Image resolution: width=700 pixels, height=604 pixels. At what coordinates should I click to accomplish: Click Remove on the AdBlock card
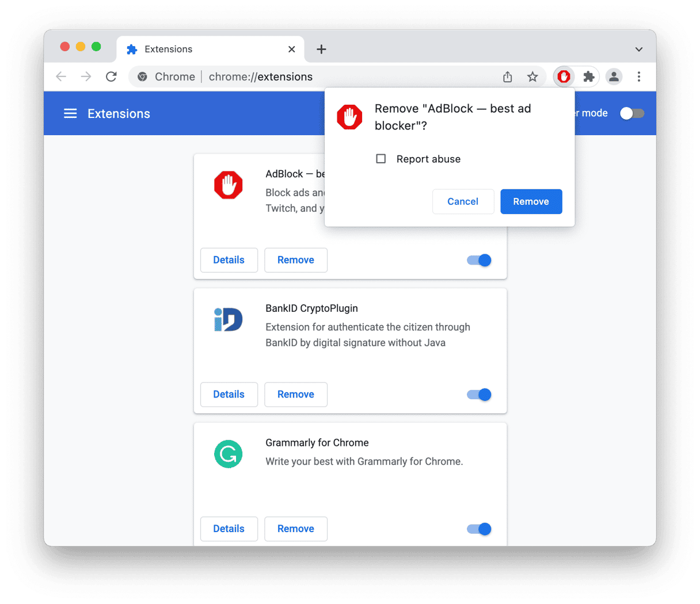[295, 260]
